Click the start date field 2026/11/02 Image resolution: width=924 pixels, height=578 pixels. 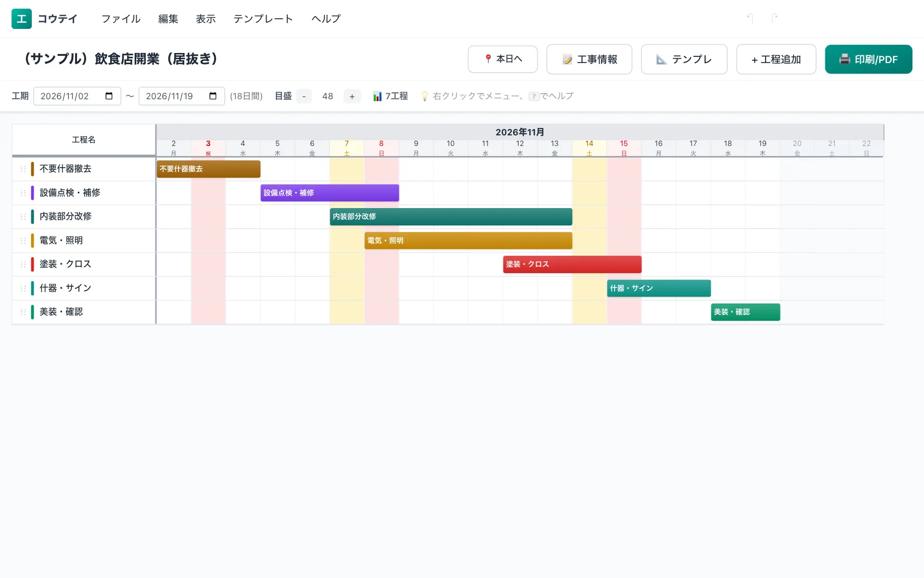(77, 96)
